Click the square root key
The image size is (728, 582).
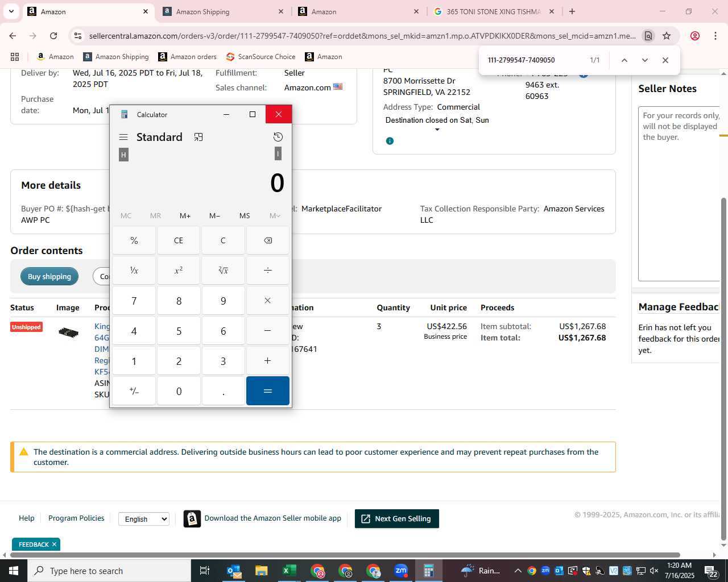tap(223, 271)
